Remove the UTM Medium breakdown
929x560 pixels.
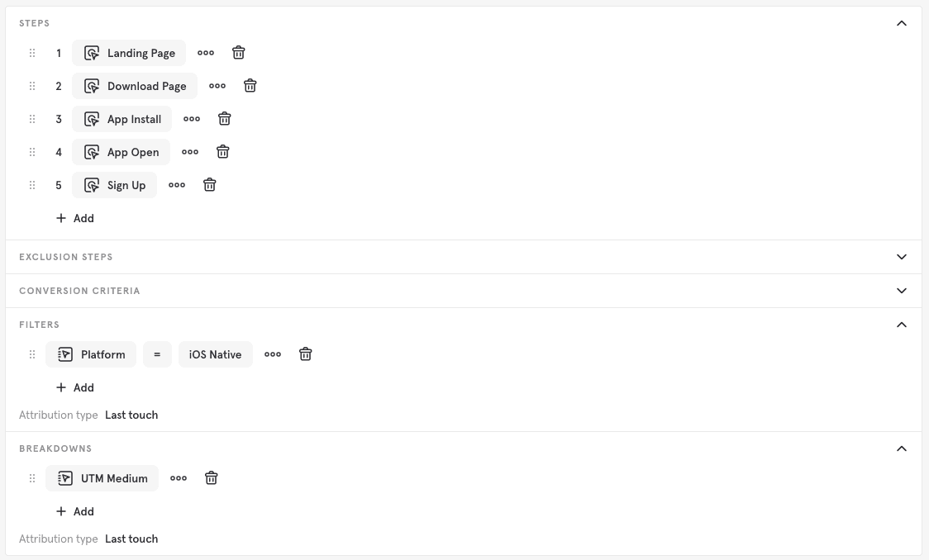pos(212,478)
